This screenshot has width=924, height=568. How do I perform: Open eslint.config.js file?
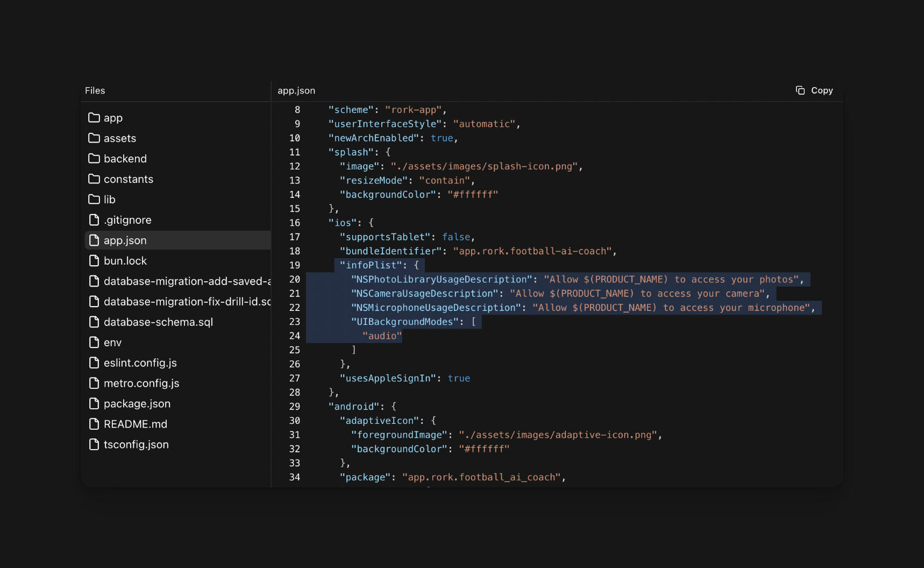click(x=177, y=363)
